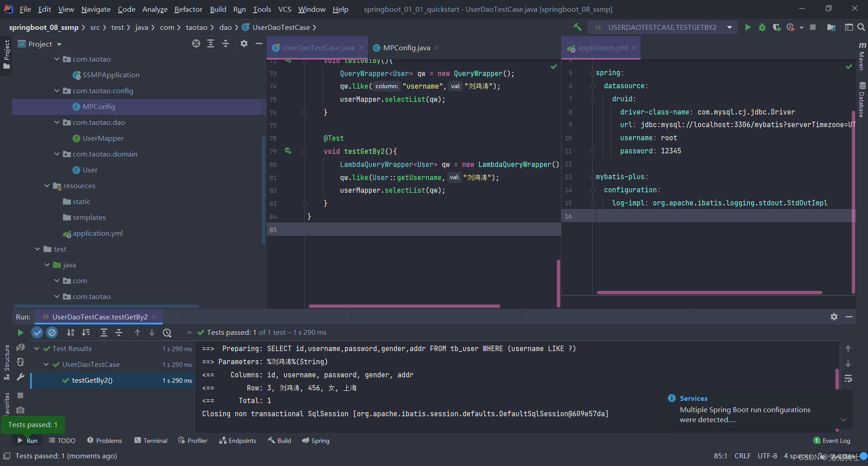Expand All icon in Project panel header
The height and width of the screenshot is (466, 868).
pyautogui.click(x=211, y=43)
